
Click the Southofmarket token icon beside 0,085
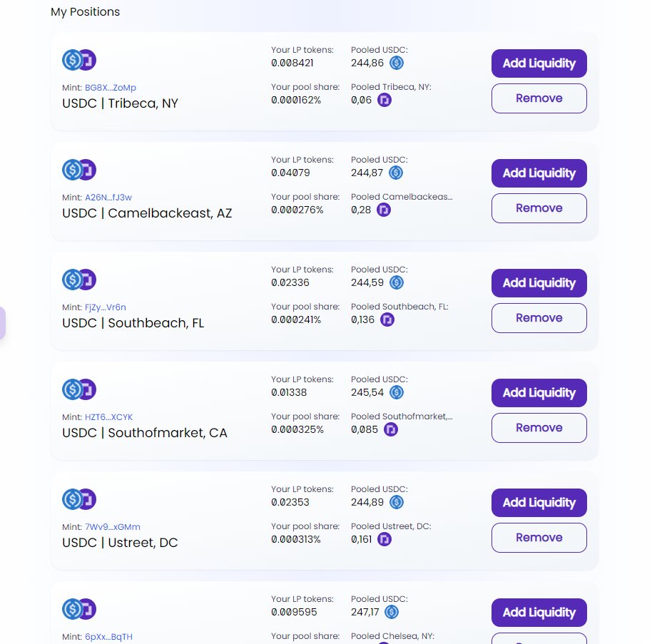[390, 429]
